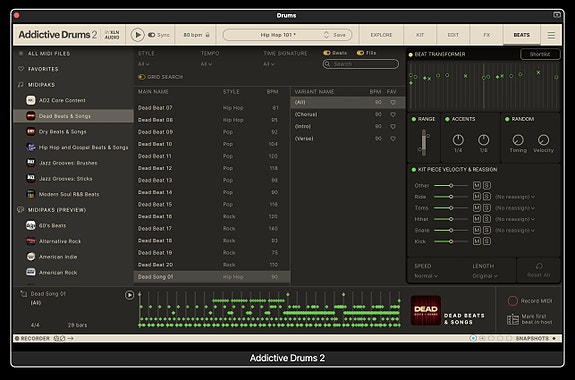Switch to the EDIT tab
Image resolution: width=575 pixels, height=380 pixels.
coord(453,35)
